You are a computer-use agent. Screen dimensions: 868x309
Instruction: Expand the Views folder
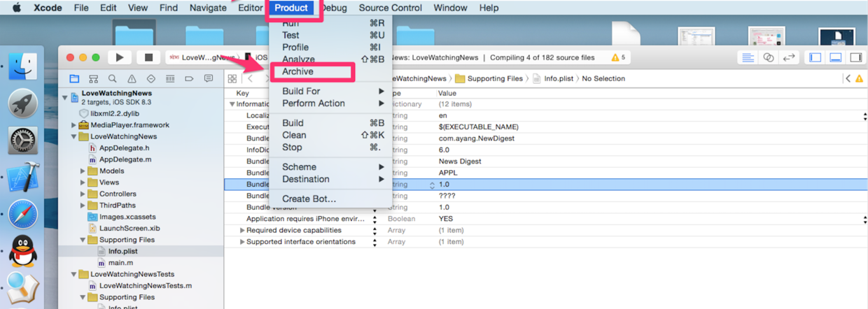pyautogui.click(x=83, y=182)
